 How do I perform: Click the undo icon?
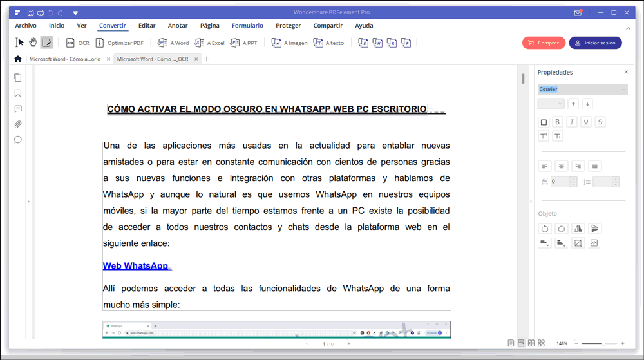pos(51,13)
